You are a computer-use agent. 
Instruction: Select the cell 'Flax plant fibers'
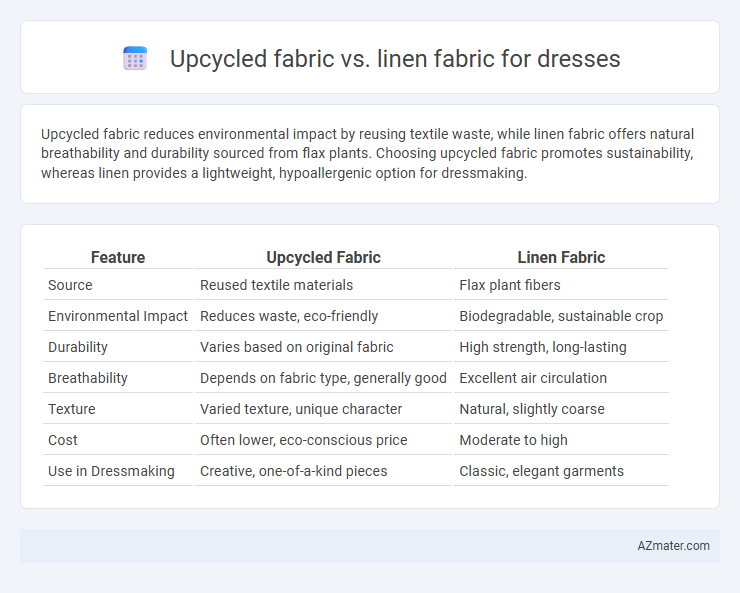click(x=510, y=285)
